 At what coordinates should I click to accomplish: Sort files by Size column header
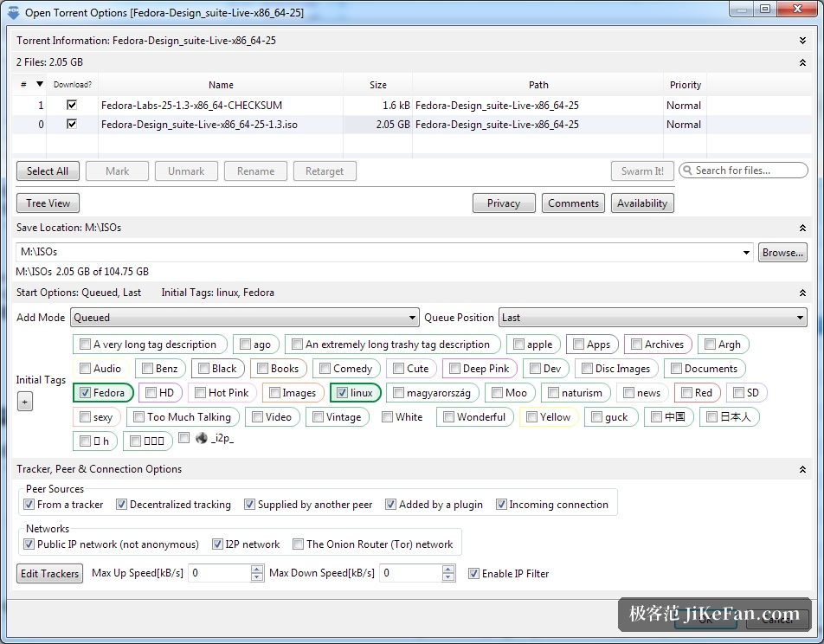coord(378,85)
